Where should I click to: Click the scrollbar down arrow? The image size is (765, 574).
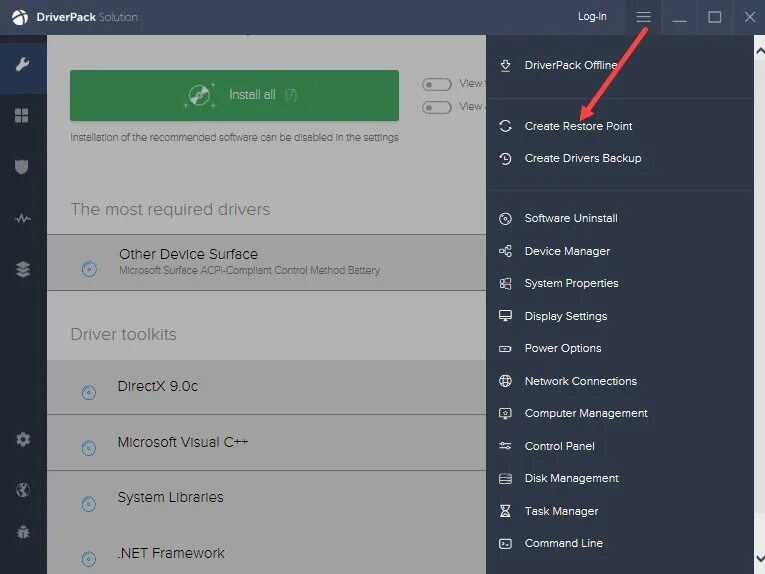point(760,558)
